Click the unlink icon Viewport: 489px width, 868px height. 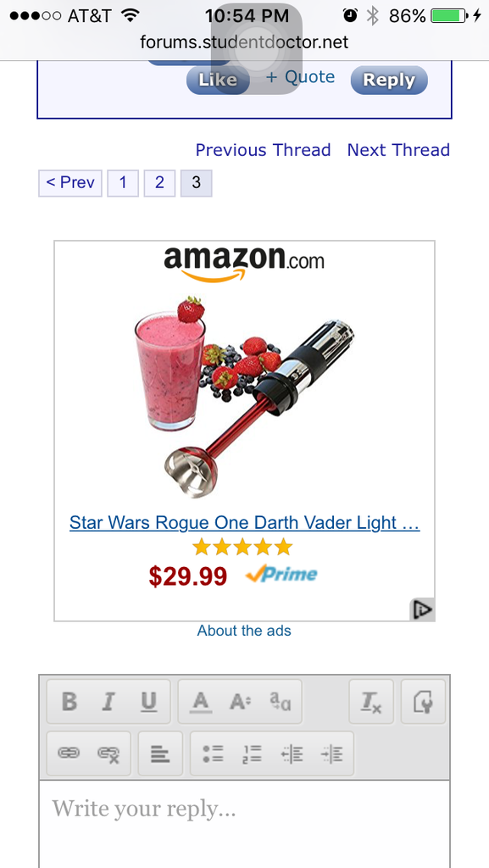[108, 754]
